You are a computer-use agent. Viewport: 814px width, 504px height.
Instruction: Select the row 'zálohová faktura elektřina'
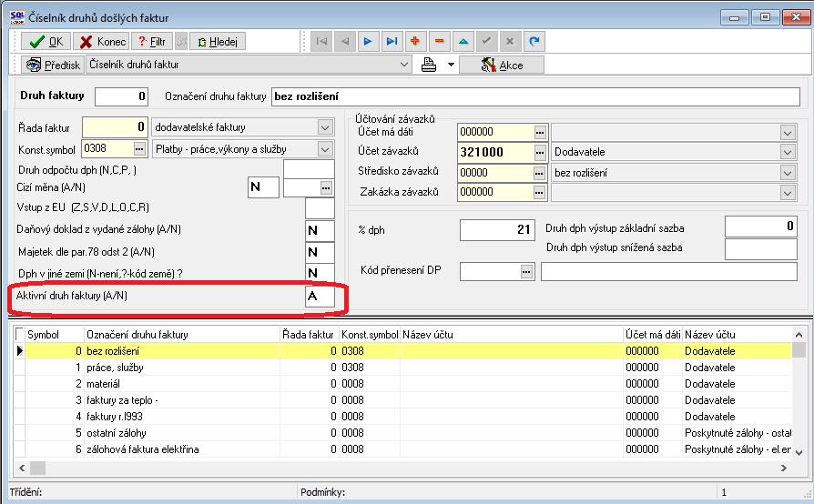(x=408, y=449)
